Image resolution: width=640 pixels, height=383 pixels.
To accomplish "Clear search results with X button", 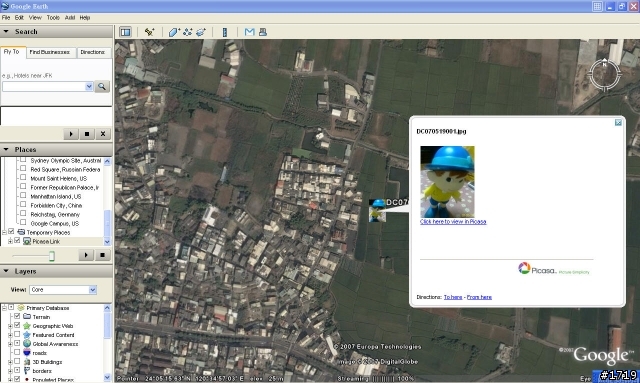I will click(103, 134).
